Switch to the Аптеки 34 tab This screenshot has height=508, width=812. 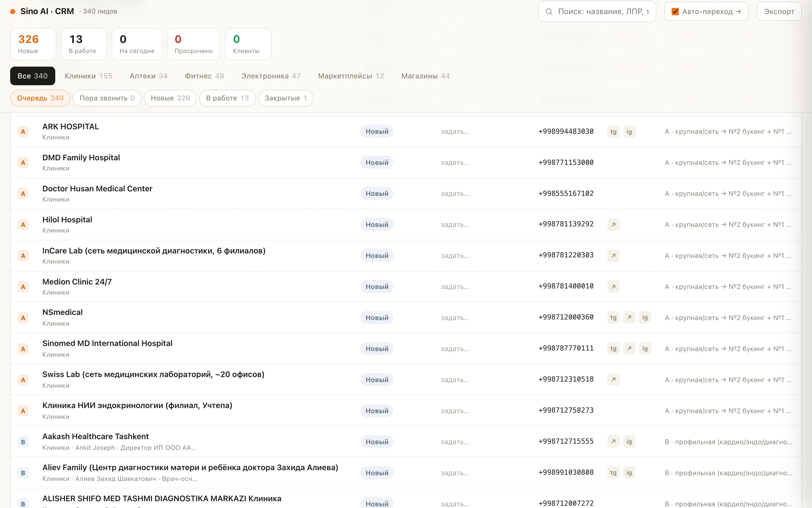tap(149, 76)
